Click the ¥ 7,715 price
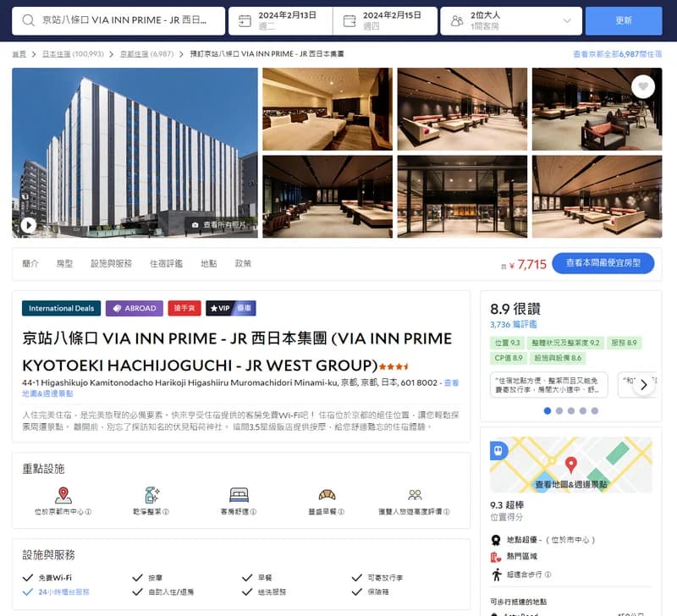This screenshot has width=677, height=616. (527, 264)
